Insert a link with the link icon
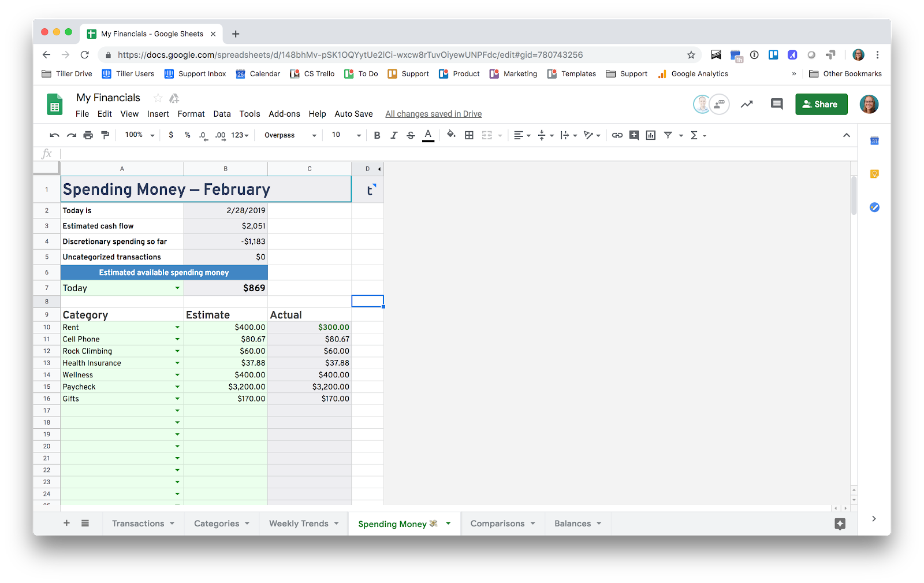This screenshot has width=924, height=583. point(616,135)
